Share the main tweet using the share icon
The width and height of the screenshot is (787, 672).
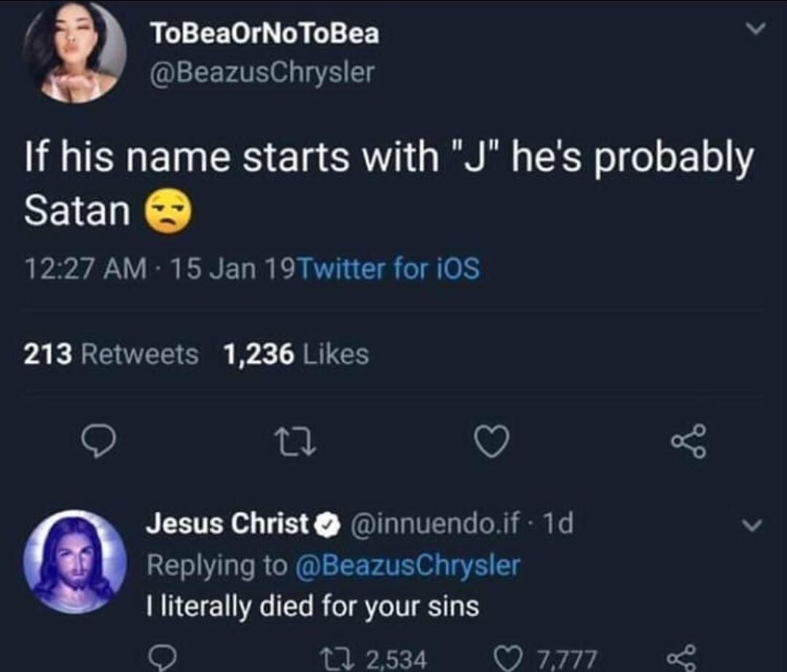(x=689, y=441)
